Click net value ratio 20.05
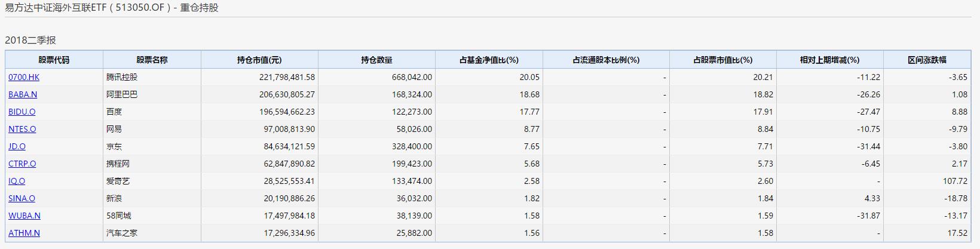The height and width of the screenshot is (249, 980). pos(530,77)
